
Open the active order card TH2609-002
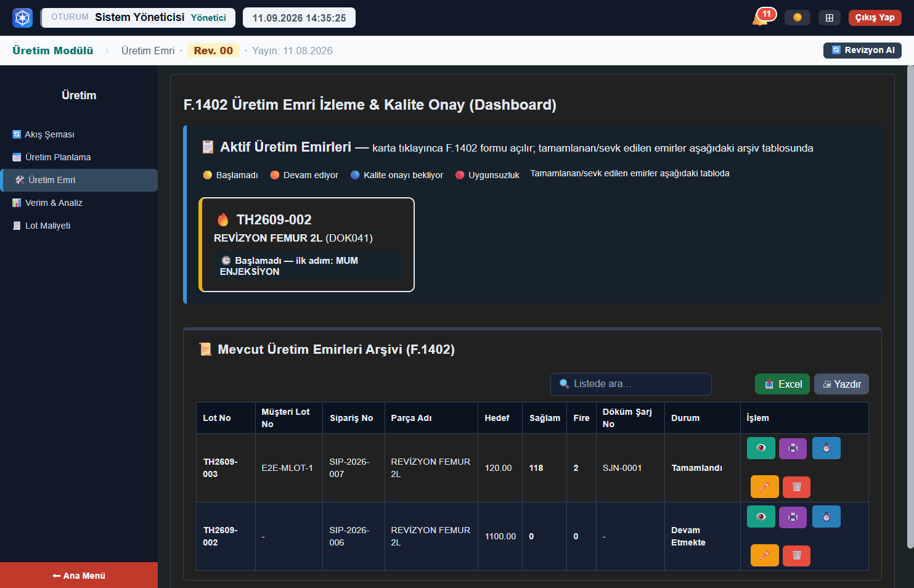306,245
